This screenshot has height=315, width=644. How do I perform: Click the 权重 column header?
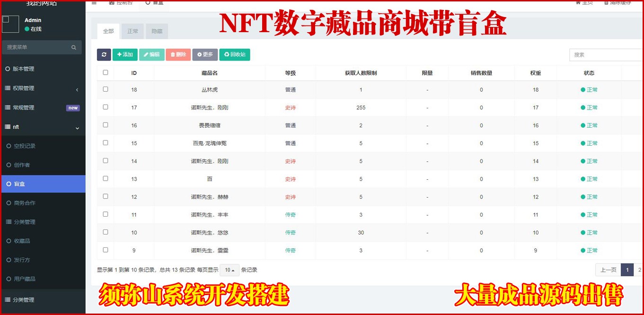535,73
